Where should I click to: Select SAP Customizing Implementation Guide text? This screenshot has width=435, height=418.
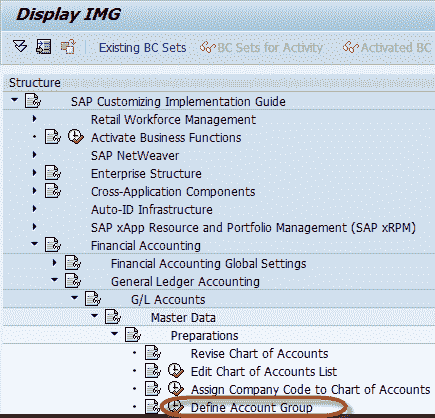178,101
